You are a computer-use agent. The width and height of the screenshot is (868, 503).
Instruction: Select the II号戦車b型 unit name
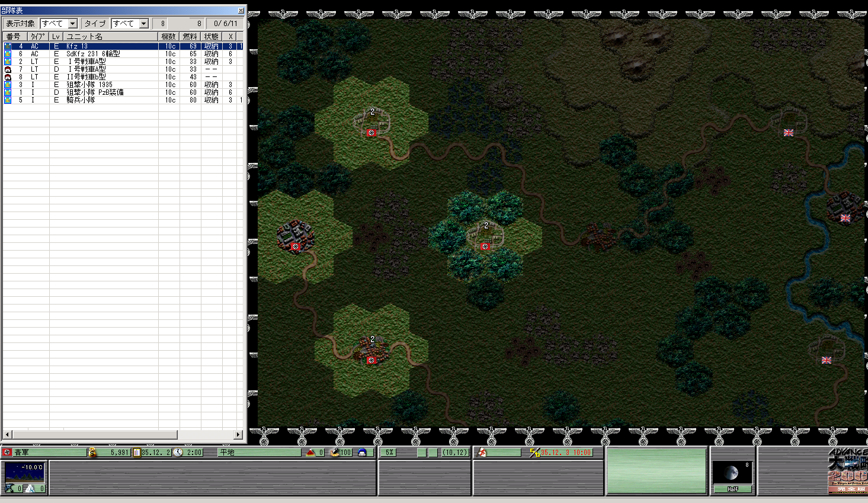coord(87,77)
